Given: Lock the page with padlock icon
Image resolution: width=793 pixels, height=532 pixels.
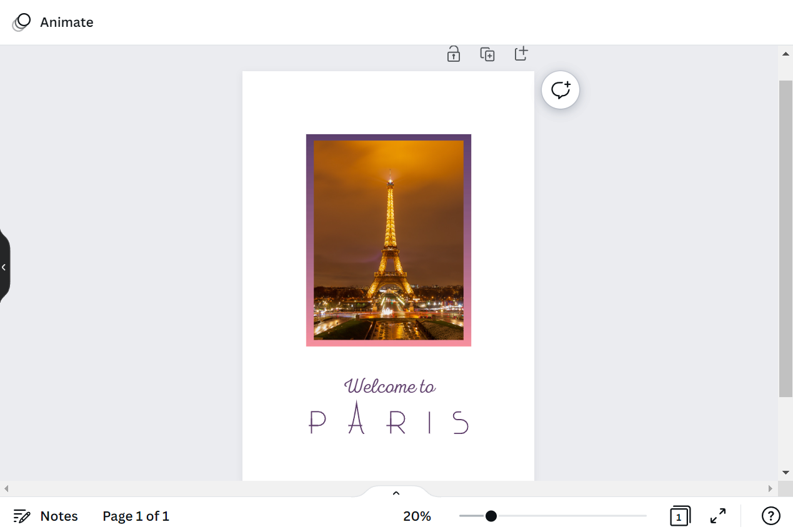Looking at the screenshot, I should 454,54.
